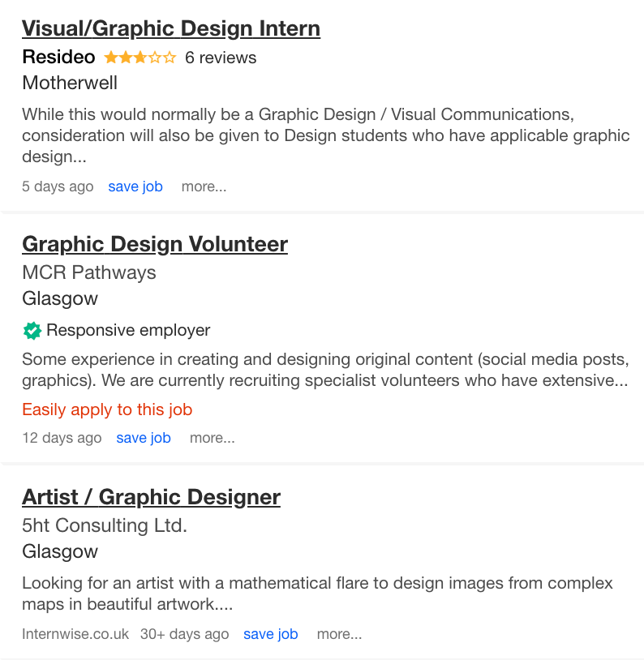Expand more options for the Resideo listing
The width and height of the screenshot is (644, 660).
pyautogui.click(x=203, y=186)
